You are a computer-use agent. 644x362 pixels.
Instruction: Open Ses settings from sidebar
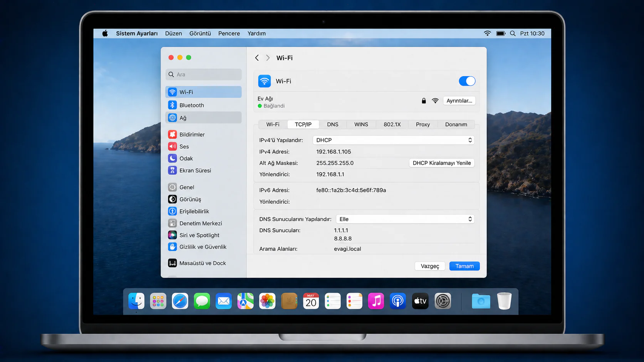coord(184,146)
